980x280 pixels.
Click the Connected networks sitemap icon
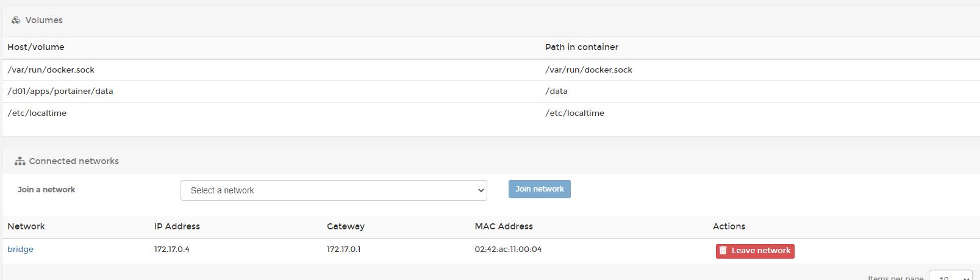20,161
